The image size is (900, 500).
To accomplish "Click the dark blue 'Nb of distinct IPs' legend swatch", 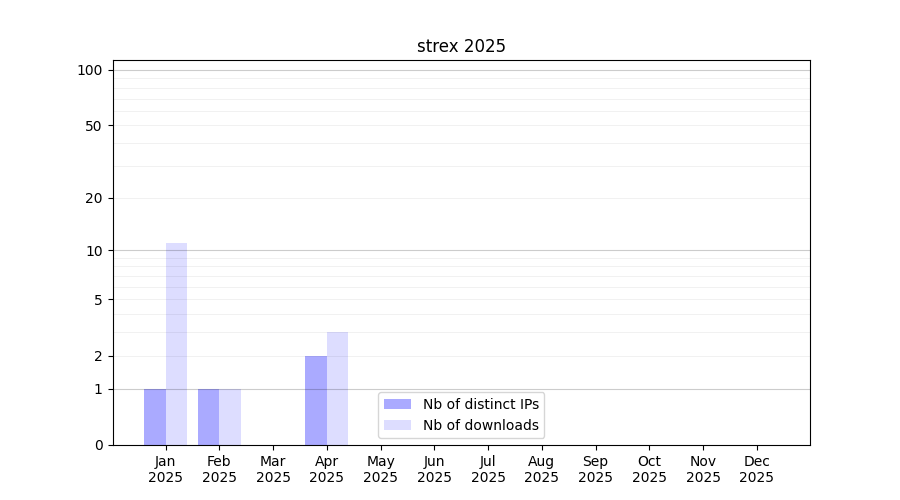I will click(x=397, y=404).
